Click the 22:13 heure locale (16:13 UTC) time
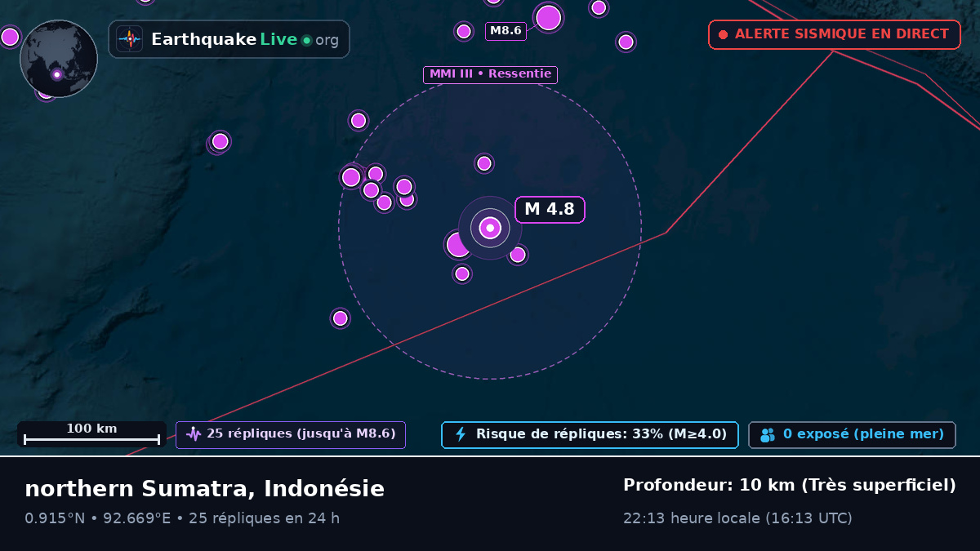The image size is (980, 551). click(737, 518)
